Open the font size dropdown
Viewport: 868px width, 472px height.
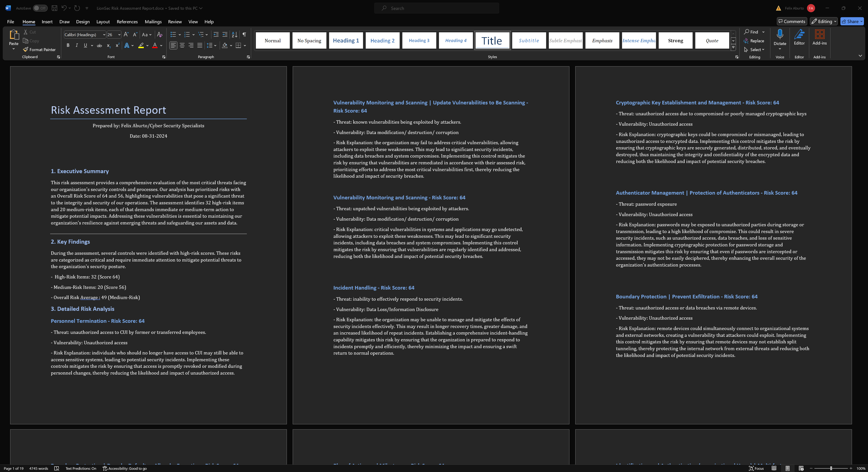pos(119,34)
